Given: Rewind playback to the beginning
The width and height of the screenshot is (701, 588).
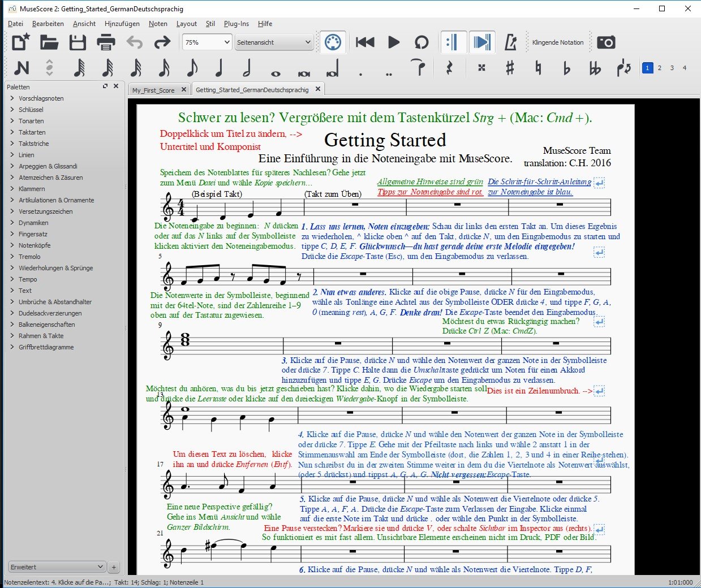Looking at the screenshot, I should [364, 42].
